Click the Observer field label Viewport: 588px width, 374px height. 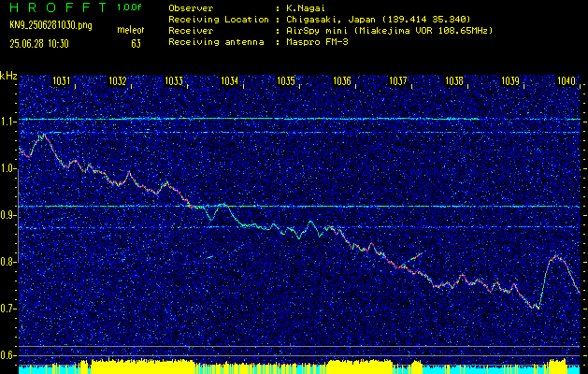[x=191, y=8]
